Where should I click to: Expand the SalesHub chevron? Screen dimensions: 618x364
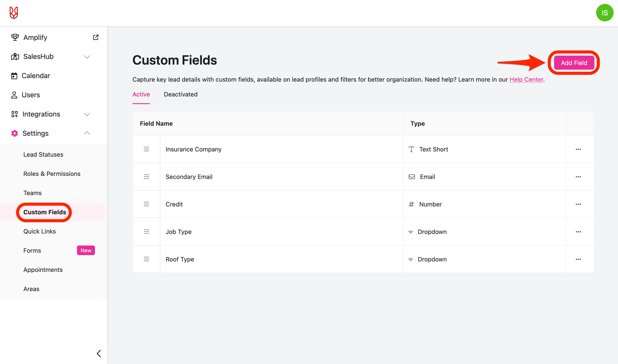pos(87,57)
